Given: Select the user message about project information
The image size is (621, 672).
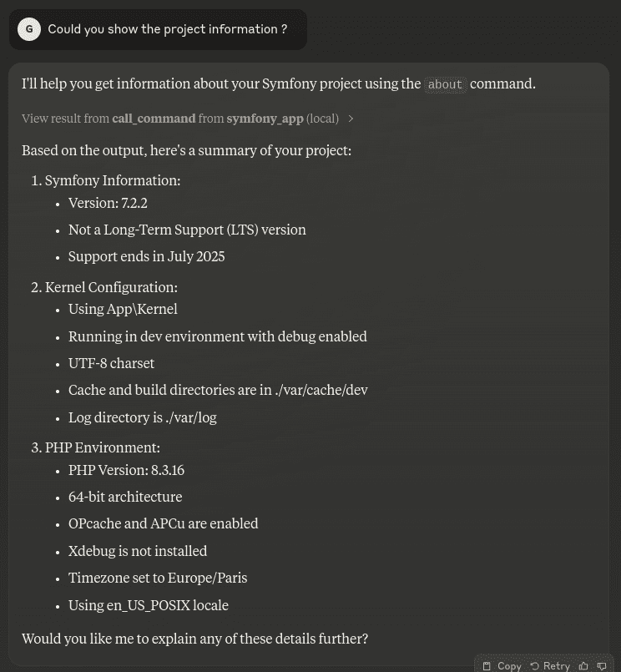Looking at the screenshot, I should [167, 29].
